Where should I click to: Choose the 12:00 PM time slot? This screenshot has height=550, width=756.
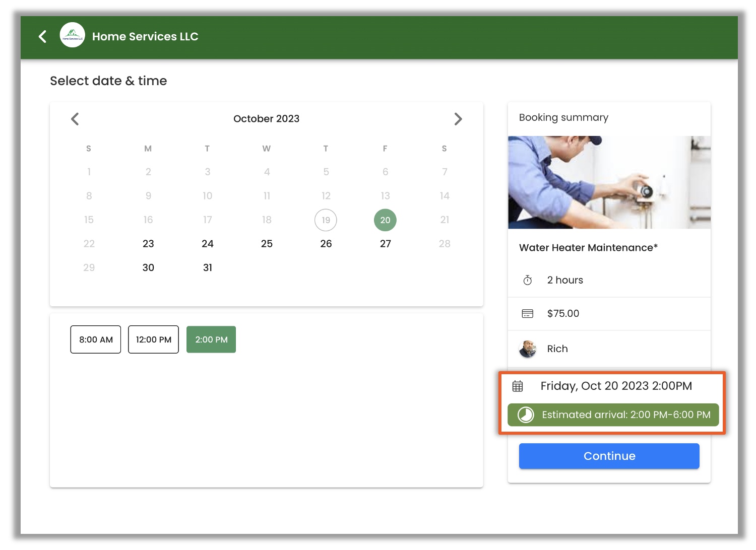(x=153, y=339)
